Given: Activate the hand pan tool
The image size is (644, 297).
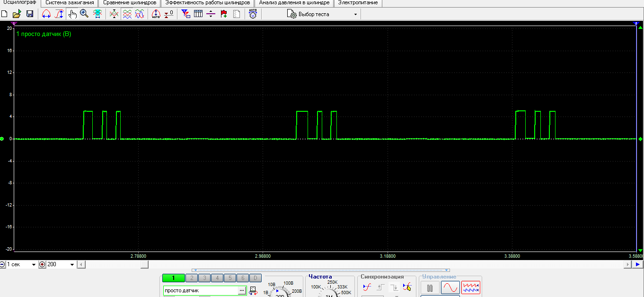Looking at the screenshot, I should 72,14.
